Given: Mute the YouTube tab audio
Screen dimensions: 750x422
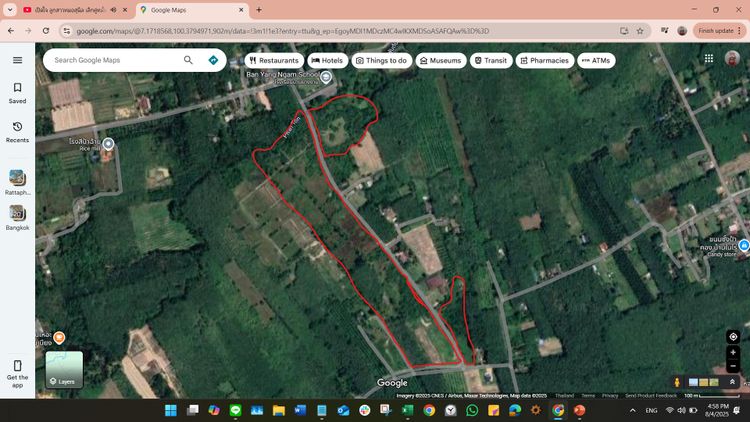Looking at the screenshot, I should click(x=111, y=10).
